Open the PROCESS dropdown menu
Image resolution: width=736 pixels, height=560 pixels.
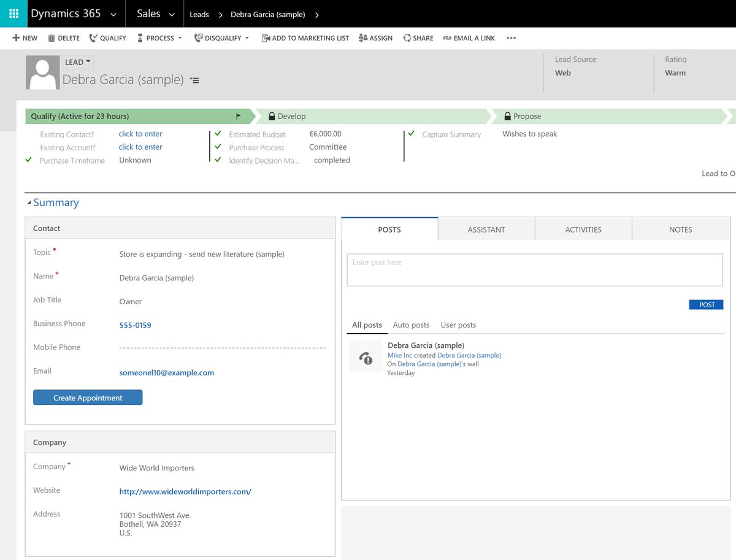tap(159, 38)
